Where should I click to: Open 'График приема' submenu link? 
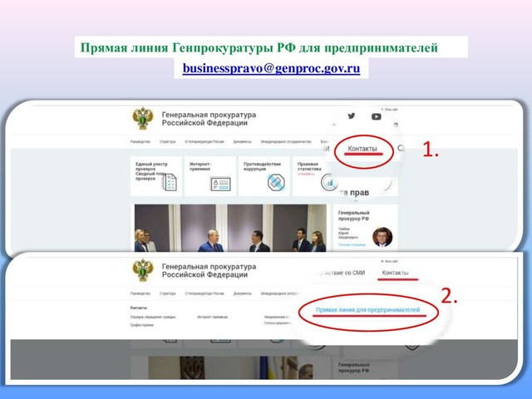142,325
